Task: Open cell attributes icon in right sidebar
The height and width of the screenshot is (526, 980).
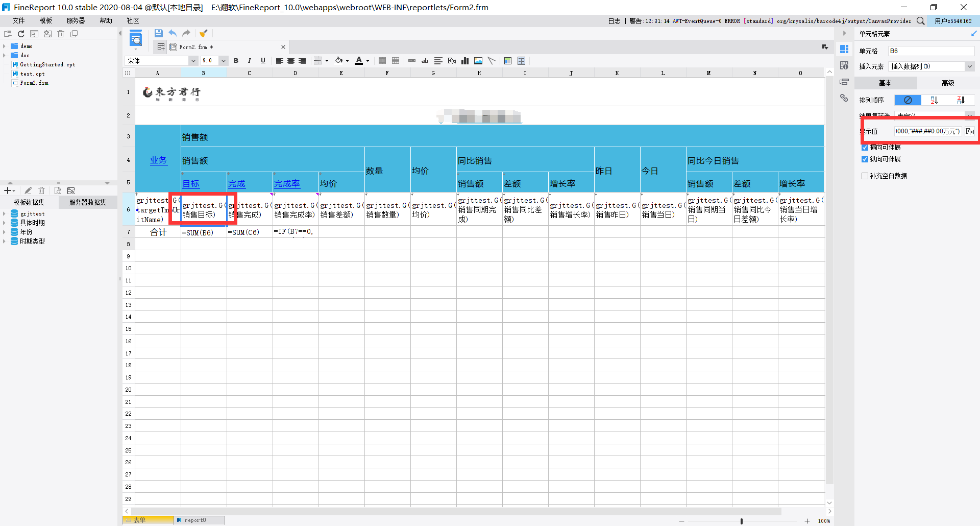Action: tap(844, 65)
